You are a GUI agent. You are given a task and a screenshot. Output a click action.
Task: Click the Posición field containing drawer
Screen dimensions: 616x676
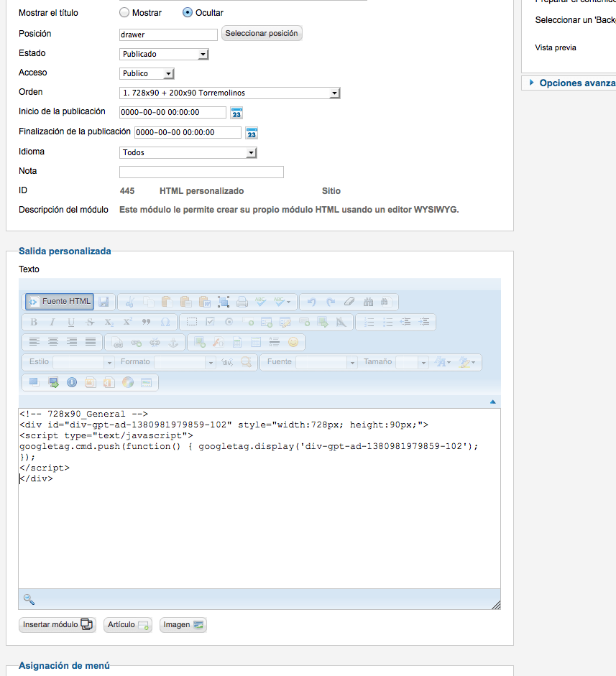(x=168, y=35)
